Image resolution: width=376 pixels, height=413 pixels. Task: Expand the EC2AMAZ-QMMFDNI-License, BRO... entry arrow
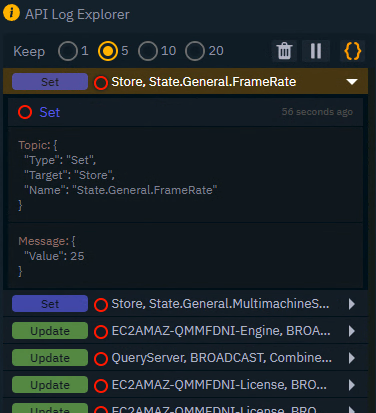351,385
